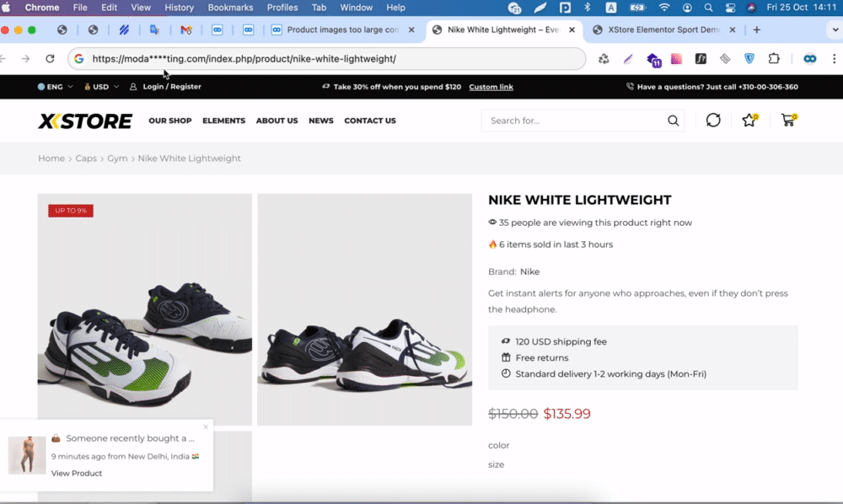Click View Product in purchase popup
This screenshot has height=504, width=843.
77,474
